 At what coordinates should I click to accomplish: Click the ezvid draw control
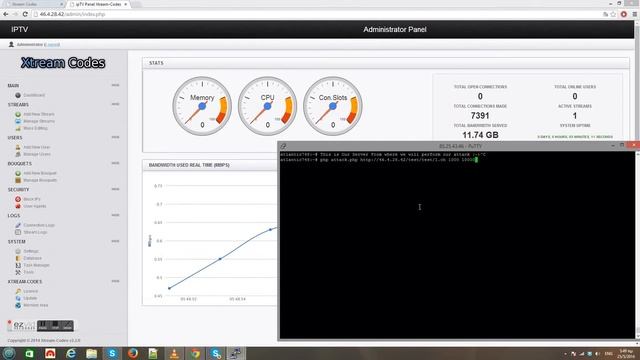pos(67,325)
